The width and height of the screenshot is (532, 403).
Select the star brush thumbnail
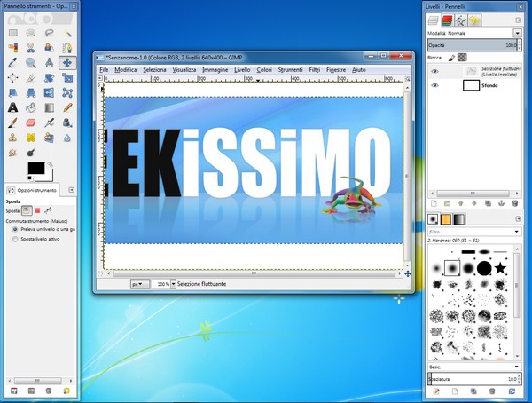coord(500,268)
